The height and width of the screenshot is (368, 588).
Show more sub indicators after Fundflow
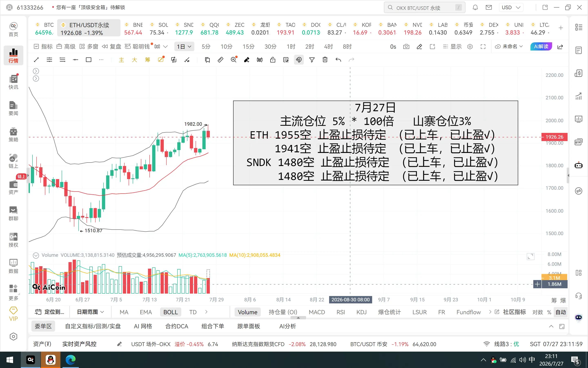point(490,312)
